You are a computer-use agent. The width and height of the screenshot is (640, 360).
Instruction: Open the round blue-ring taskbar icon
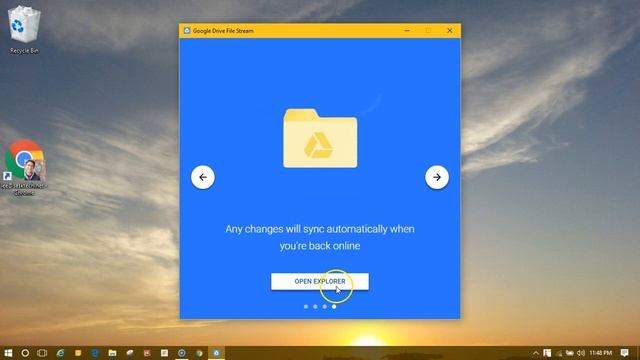pos(182,353)
